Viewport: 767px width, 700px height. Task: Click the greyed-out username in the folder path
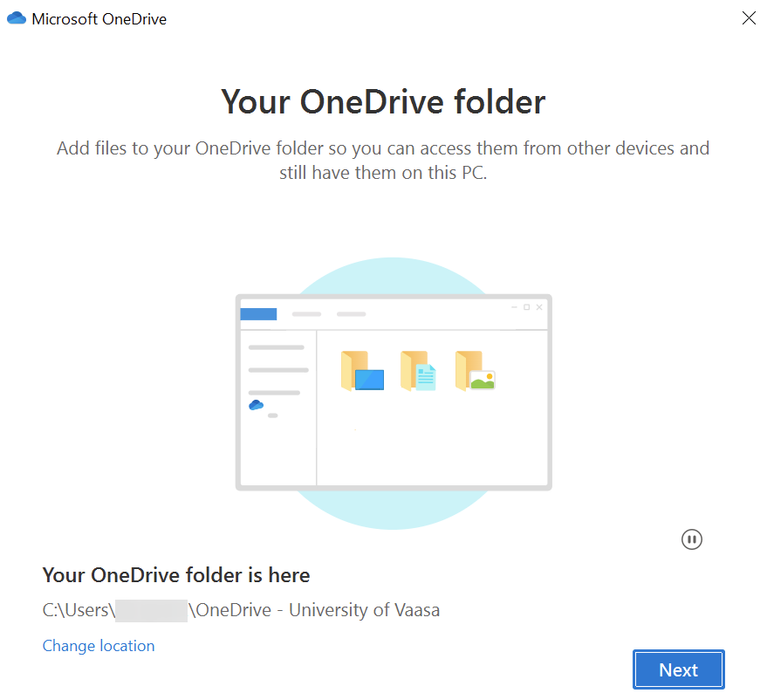151,610
